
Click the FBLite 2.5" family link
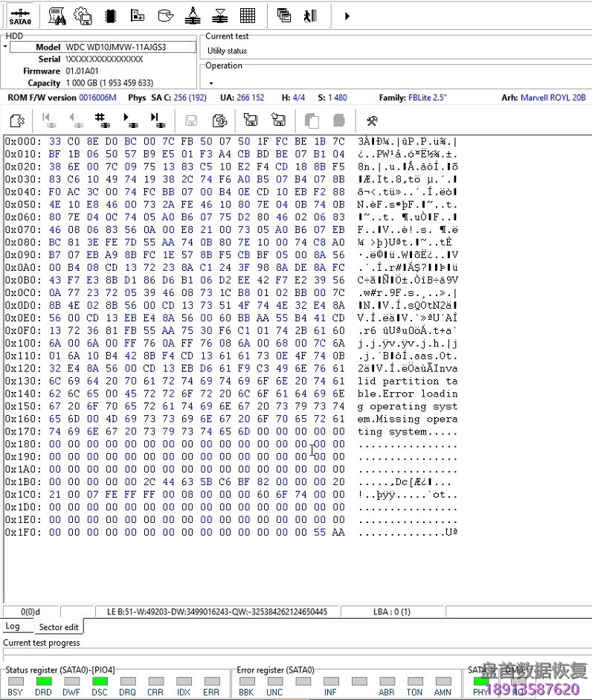[x=428, y=97]
